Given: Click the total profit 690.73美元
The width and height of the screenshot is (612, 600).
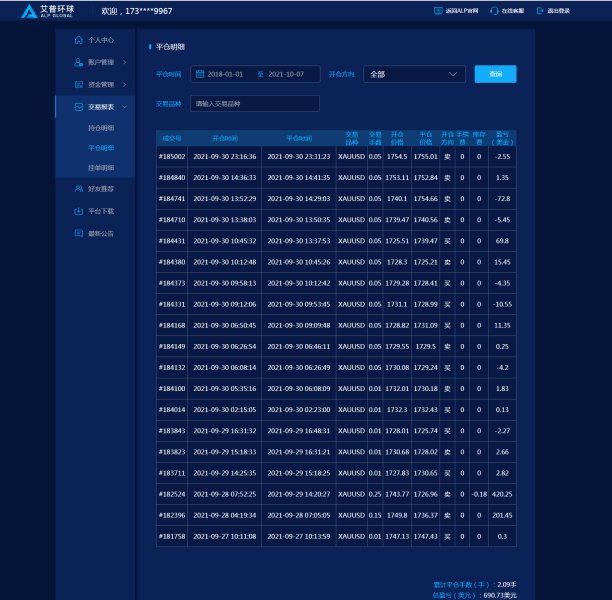Looking at the screenshot, I should pos(500,595).
